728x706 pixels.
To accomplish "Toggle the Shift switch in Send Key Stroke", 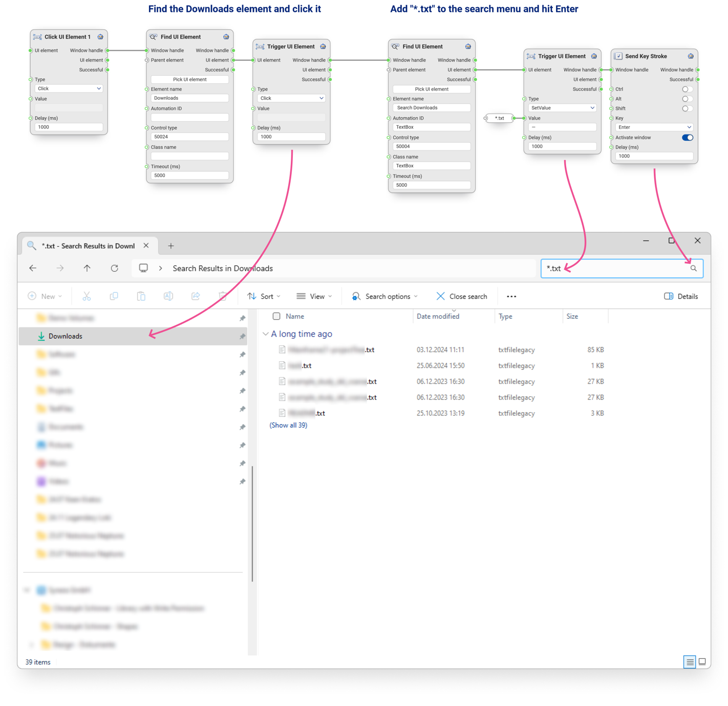I will pos(687,108).
